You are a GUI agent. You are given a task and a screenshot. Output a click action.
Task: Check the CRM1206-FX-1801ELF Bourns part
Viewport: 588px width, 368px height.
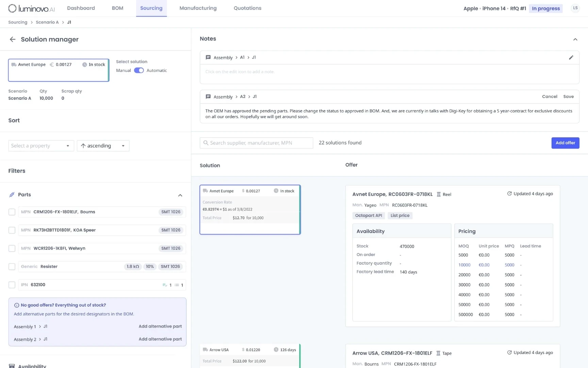point(12,212)
